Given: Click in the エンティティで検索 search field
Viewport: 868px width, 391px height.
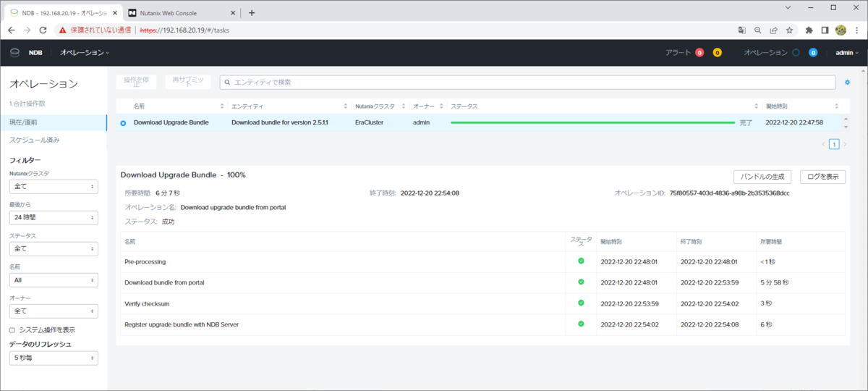Looking at the screenshot, I should 528,83.
